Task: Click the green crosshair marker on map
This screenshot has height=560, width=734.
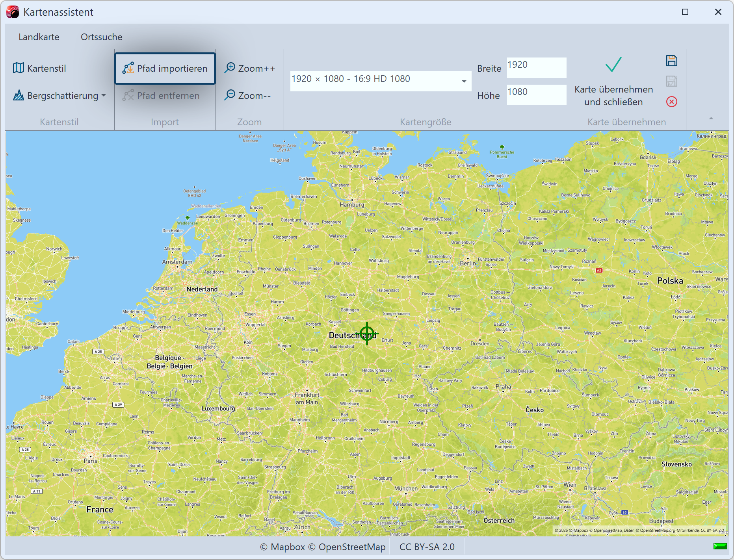Action: [x=367, y=334]
